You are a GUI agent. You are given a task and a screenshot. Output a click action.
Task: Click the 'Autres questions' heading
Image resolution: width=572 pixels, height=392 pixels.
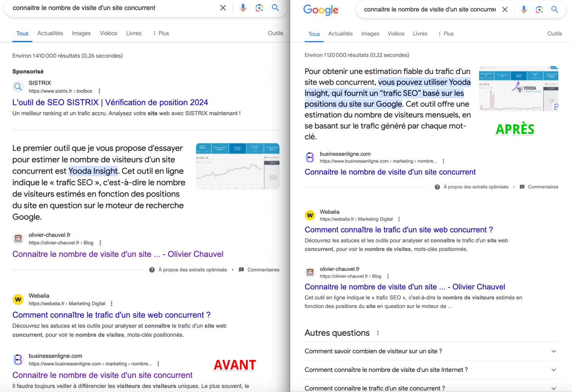[x=337, y=333]
